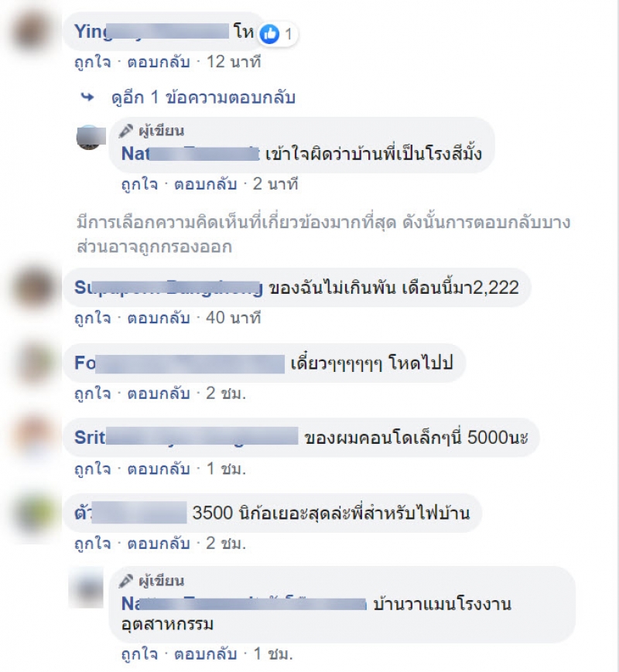Reply to author's comment posted 2 นาที ago
Image resolution: width=619 pixels, height=672 pixels.
(x=206, y=185)
